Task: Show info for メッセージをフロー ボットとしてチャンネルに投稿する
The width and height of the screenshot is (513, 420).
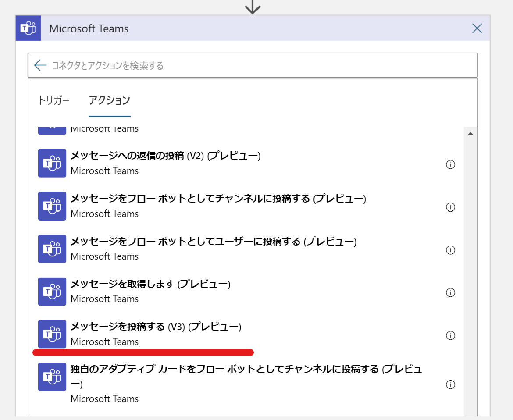Action: [x=450, y=207]
